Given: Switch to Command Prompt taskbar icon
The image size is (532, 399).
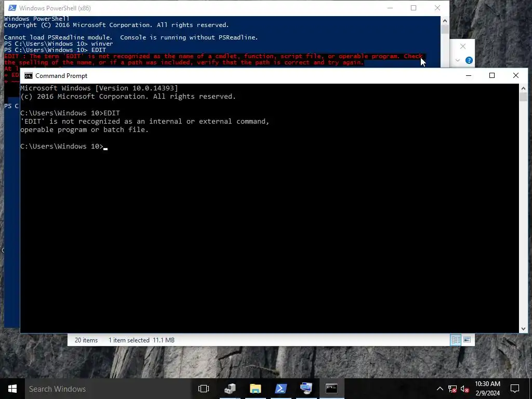Looking at the screenshot, I should (x=331, y=389).
